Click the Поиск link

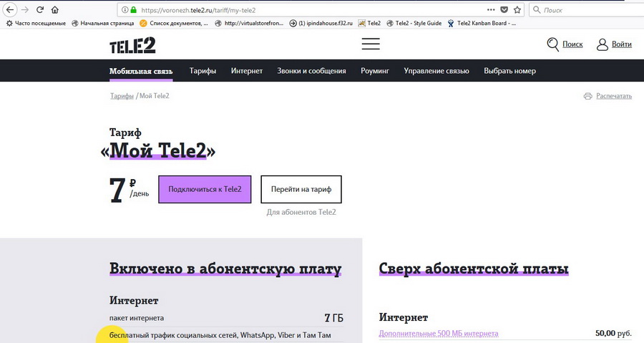coord(572,44)
